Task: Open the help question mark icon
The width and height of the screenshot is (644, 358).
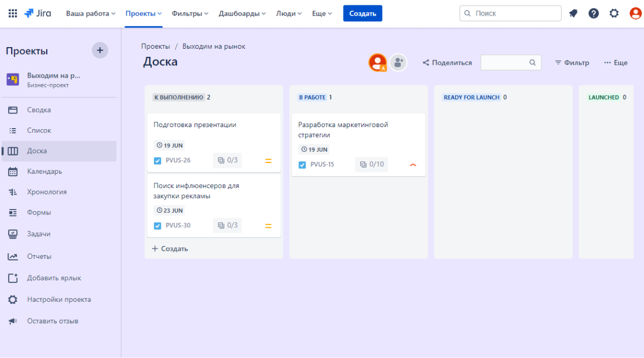Action: pos(594,13)
